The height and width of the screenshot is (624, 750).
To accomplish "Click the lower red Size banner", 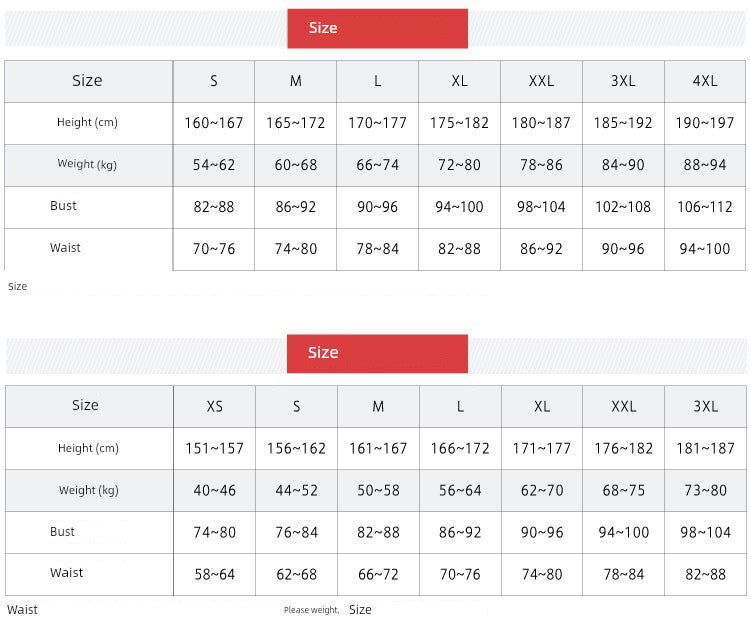I will pyautogui.click(x=377, y=353).
